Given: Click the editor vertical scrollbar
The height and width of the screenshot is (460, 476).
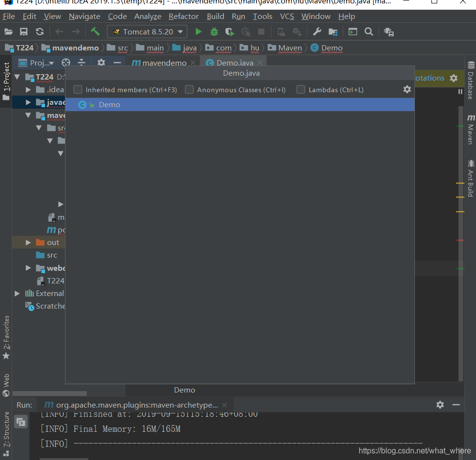Looking at the screenshot, I should click(461, 243).
